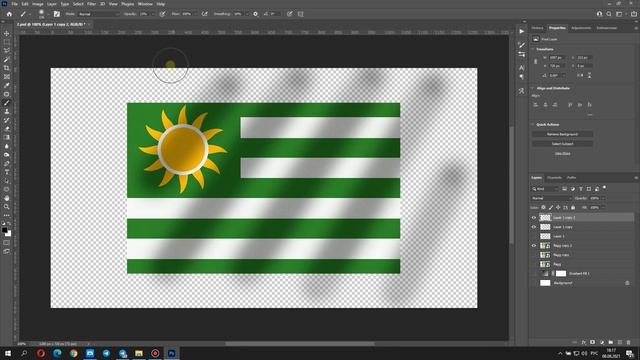Screen dimensions: 640x360
Task: Switch to the Adjustments tab
Action: [581, 28]
